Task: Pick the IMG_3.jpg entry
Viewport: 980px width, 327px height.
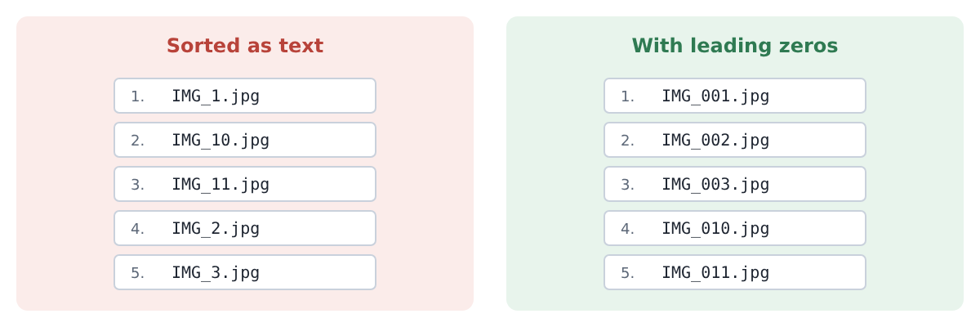Action: pos(245,272)
